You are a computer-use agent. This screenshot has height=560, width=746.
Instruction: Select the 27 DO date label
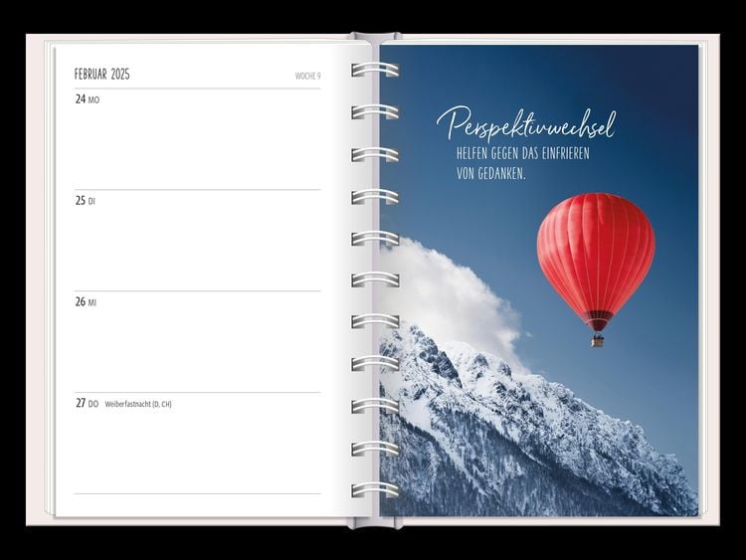tap(88, 404)
